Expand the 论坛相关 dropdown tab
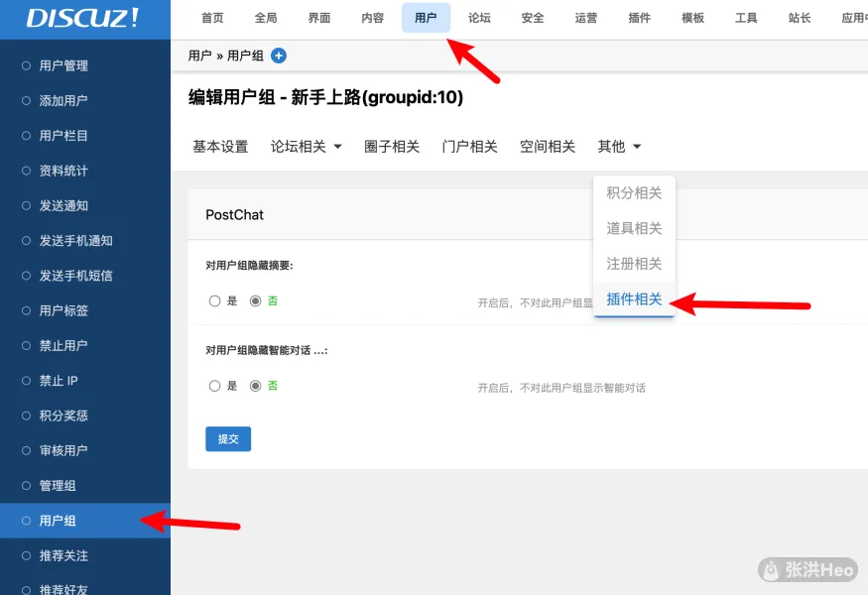Viewport: 868px width, 595px height. tap(306, 147)
